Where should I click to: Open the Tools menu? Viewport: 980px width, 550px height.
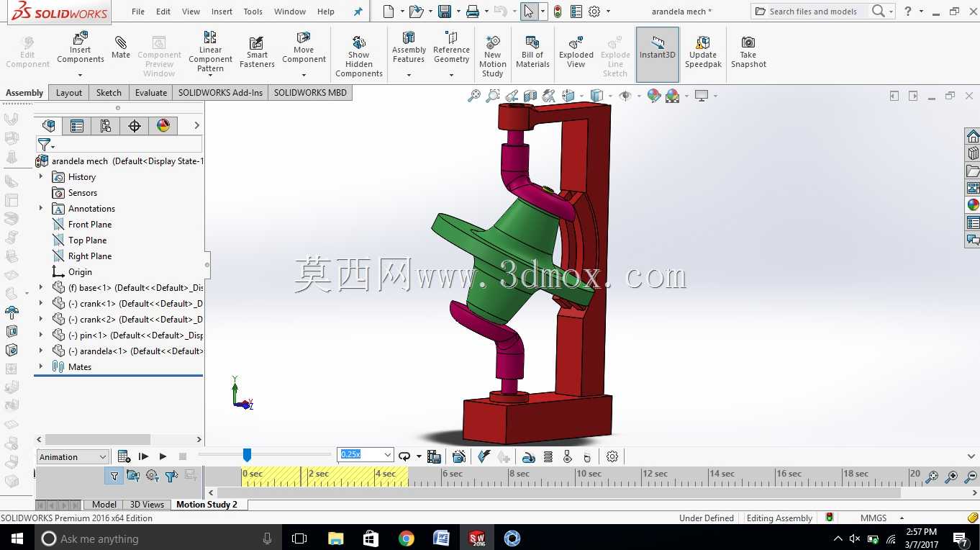point(253,12)
